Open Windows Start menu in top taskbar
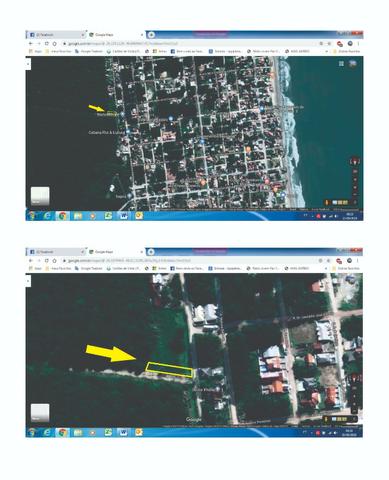 pos(32,216)
